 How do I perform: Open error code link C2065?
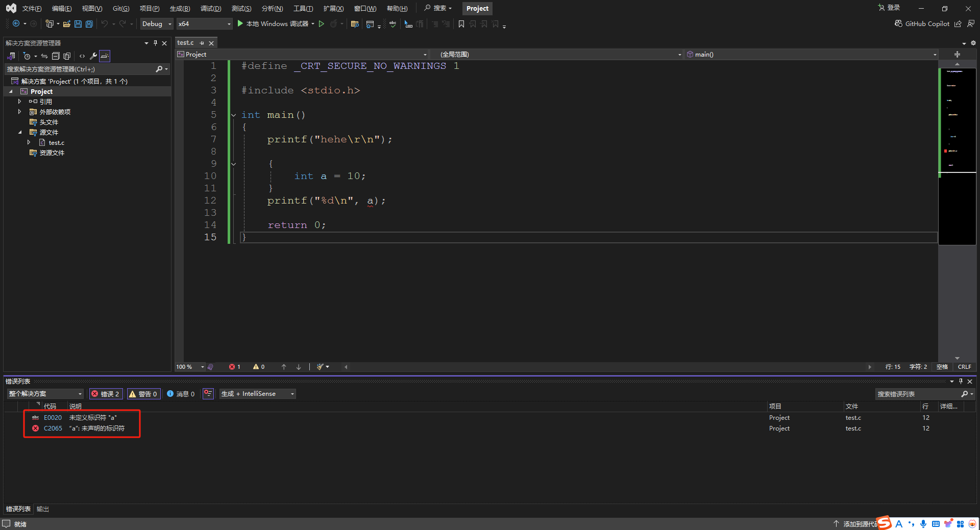[53, 428]
